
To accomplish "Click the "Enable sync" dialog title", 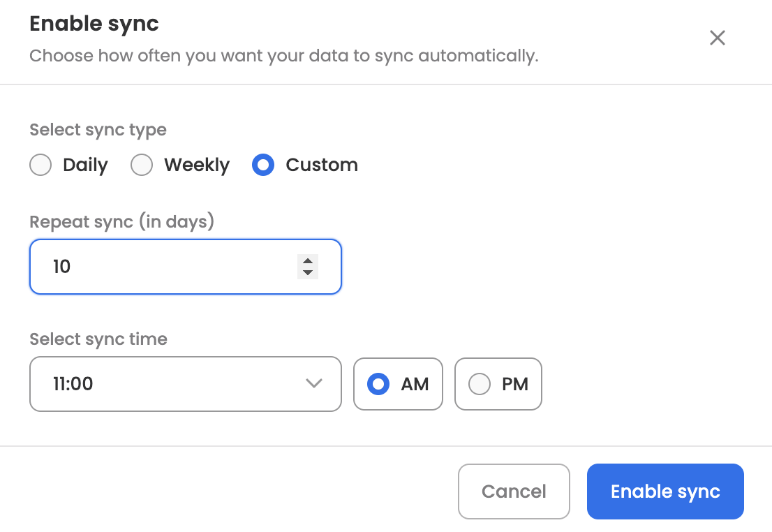I will click(94, 24).
